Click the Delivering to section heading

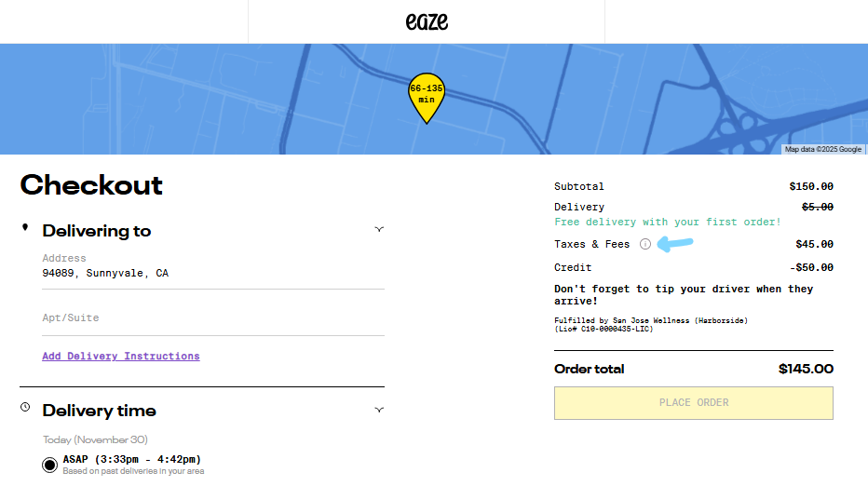(97, 231)
